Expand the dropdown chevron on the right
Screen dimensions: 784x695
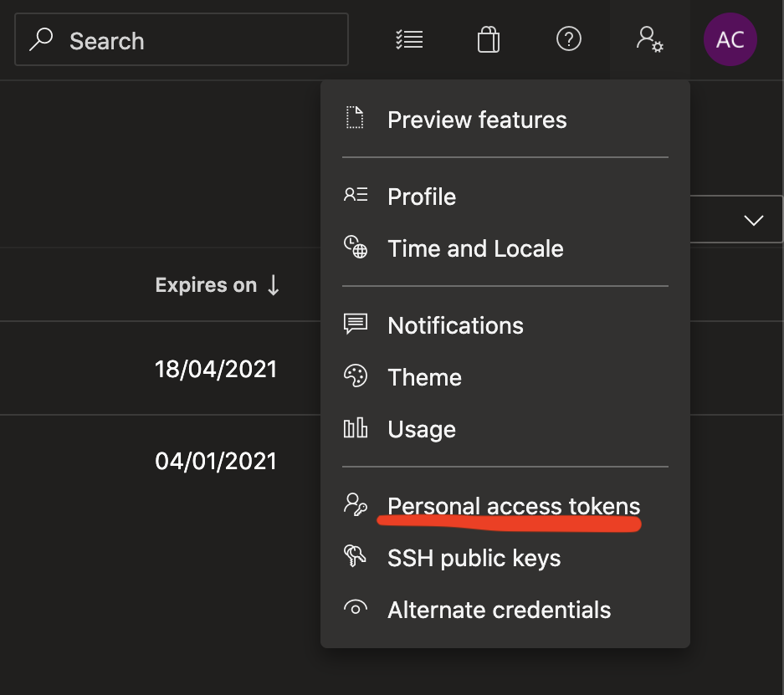coord(754,220)
